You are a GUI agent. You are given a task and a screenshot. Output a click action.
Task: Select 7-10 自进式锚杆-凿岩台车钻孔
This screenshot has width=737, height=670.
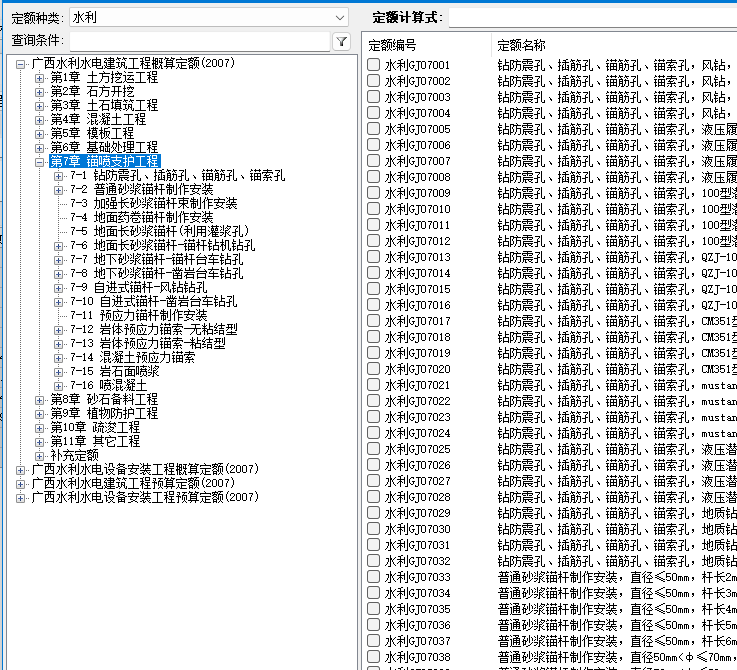click(154, 301)
